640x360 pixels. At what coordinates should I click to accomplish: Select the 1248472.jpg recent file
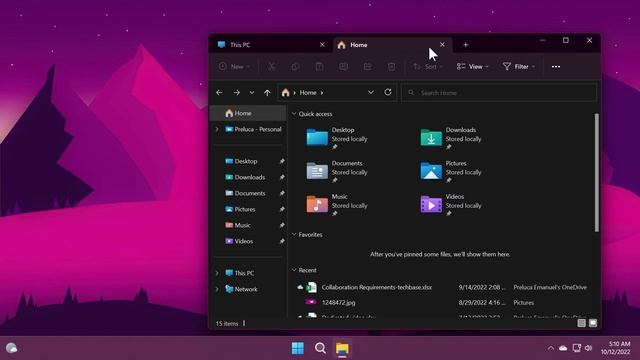tap(443, 302)
